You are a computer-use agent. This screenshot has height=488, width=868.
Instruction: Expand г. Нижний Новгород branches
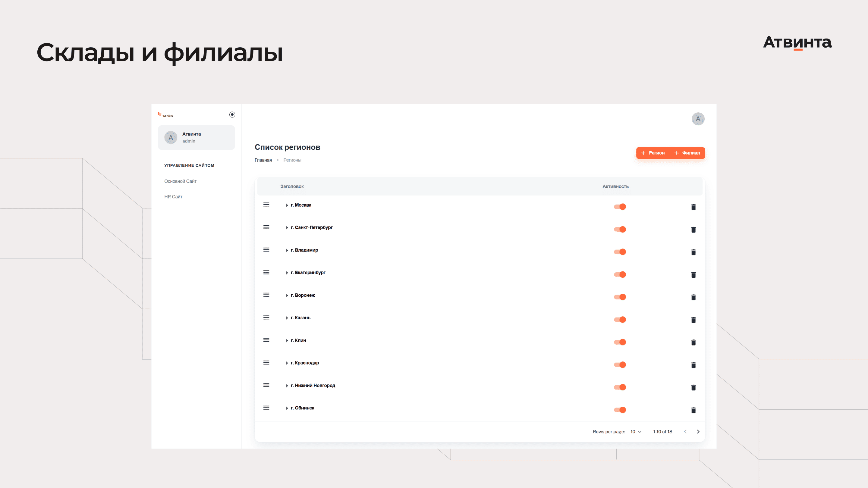pyautogui.click(x=287, y=386)
